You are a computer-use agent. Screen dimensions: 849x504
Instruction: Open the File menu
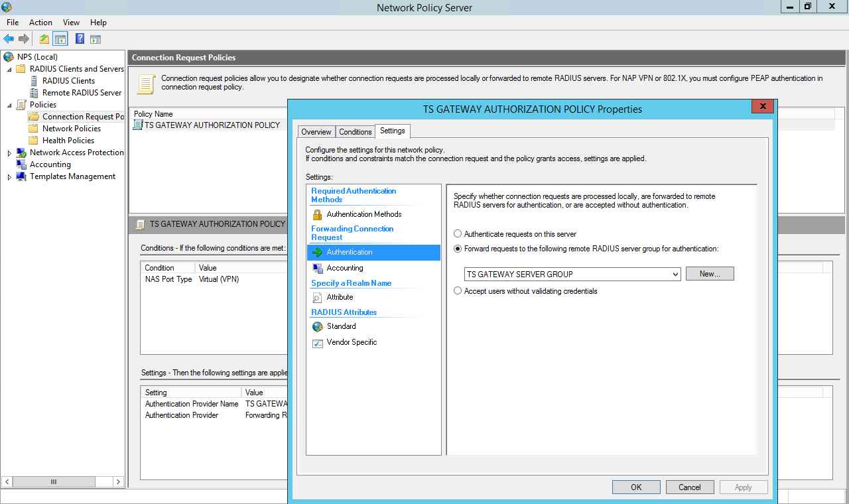pyautogui.click(x=13, y=23)
